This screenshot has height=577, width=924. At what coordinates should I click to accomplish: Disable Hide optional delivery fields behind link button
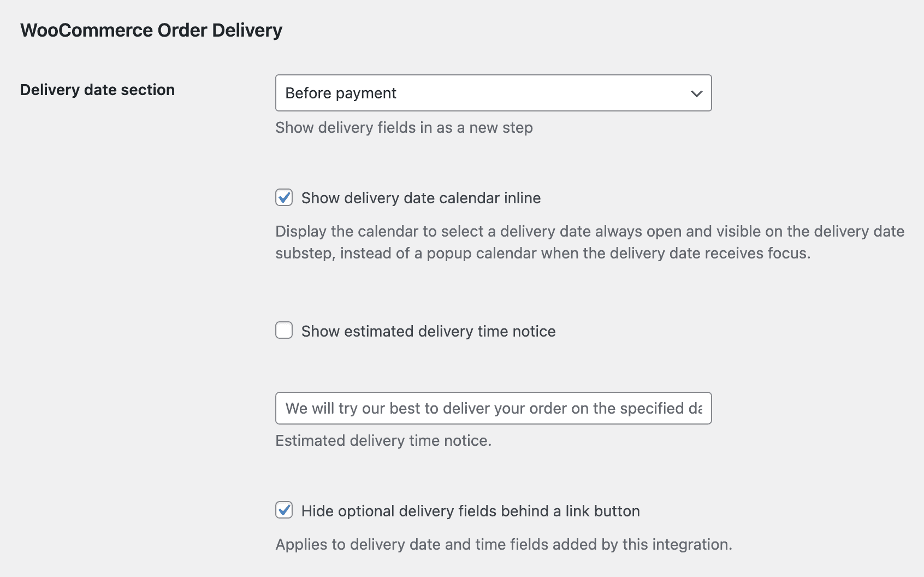[283, 511]
